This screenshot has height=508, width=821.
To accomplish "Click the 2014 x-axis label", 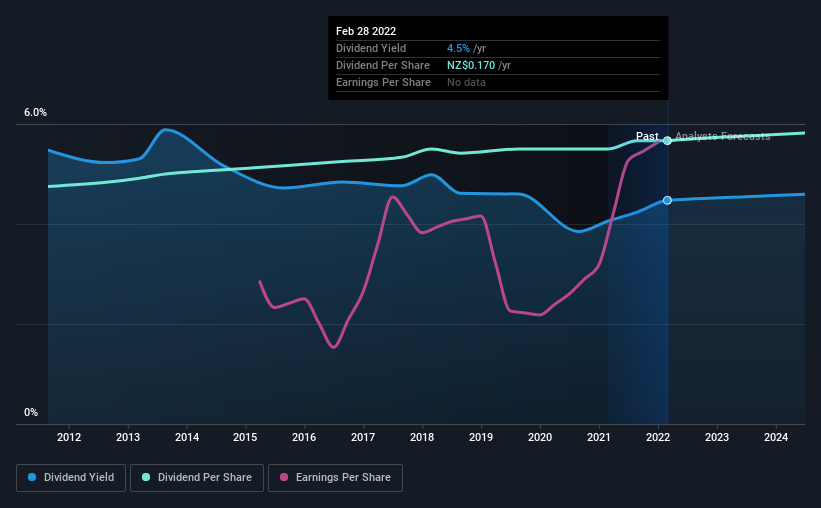I will click(187, 437).
